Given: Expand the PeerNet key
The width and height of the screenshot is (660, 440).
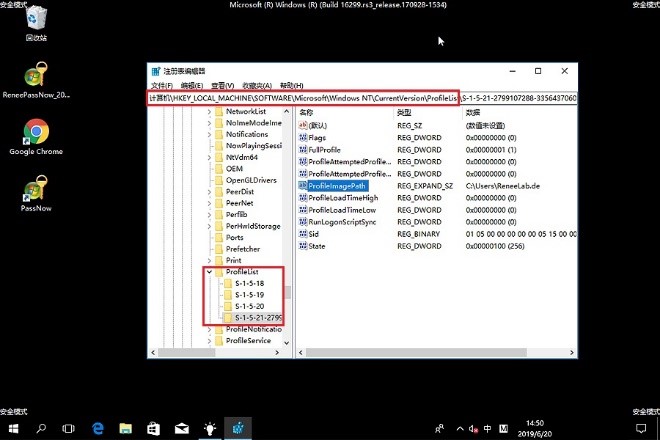Looking at the screenshot, I should (209, 203).
